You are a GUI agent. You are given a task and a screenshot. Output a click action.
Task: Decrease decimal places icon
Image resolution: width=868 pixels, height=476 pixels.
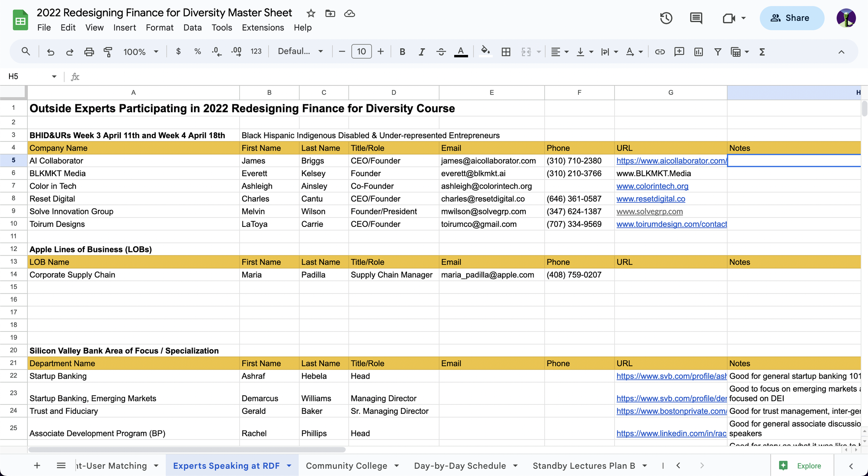point(217,52)
